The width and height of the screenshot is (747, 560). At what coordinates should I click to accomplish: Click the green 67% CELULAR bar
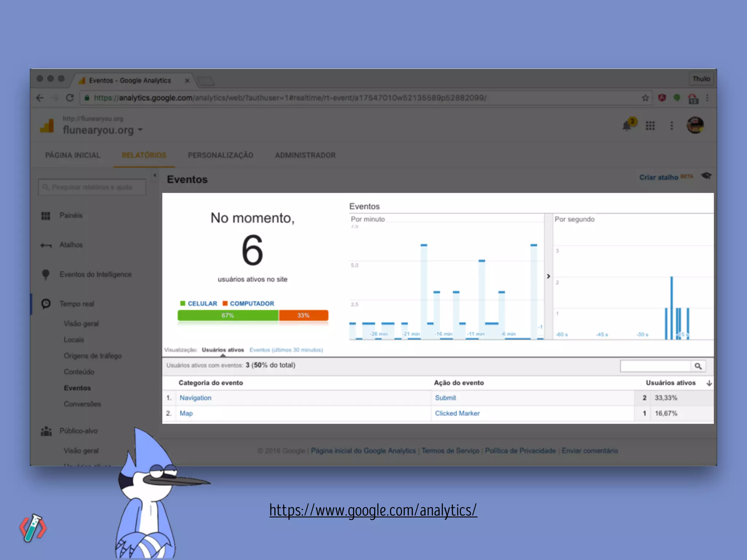pyautogui.click(x=228, y=315)
